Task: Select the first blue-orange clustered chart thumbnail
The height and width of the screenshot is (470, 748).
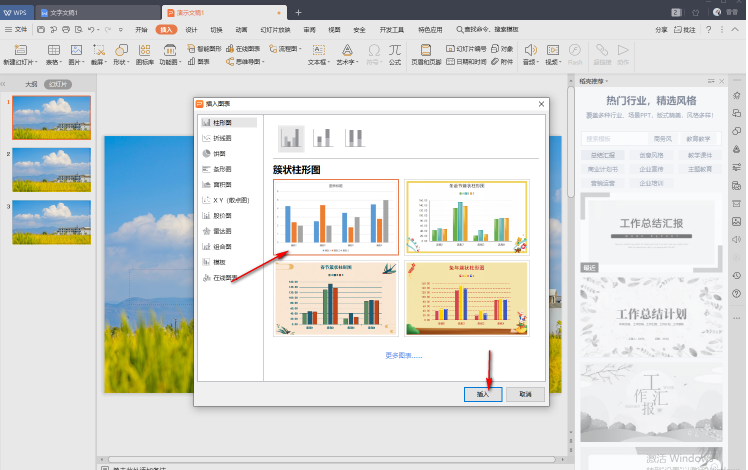Action: [x=336, y=217]
